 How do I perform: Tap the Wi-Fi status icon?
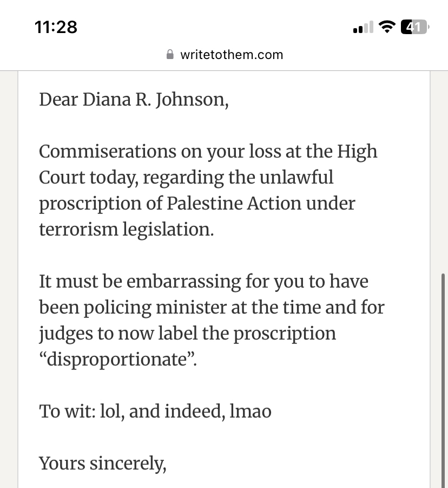[387, 27]
